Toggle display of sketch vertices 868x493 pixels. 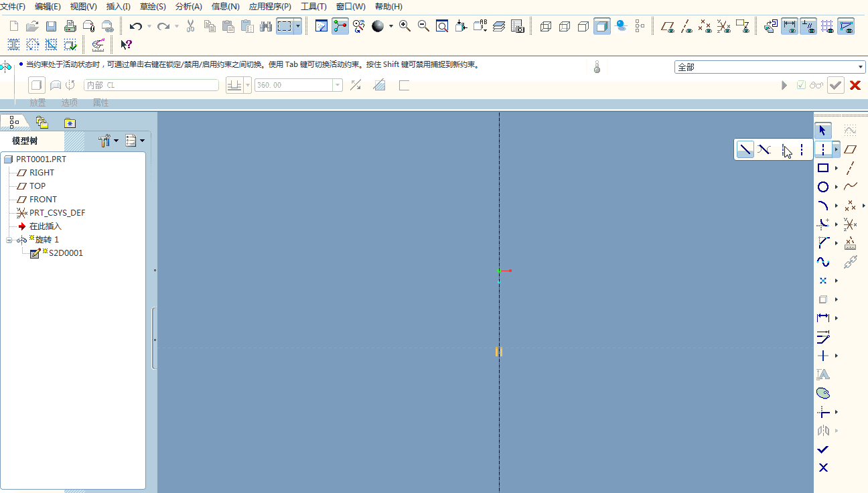click(846, 26)
